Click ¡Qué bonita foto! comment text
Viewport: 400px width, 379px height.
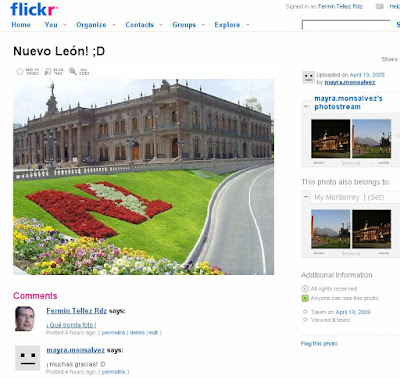coord(71,325)
